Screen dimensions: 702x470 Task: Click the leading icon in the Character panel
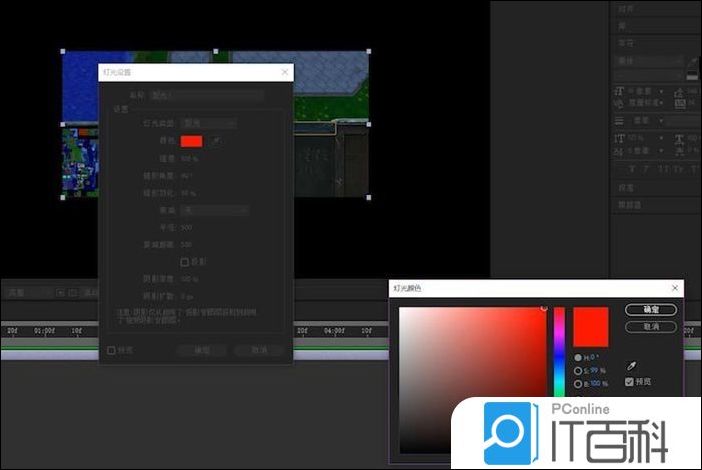coord(679,93)
